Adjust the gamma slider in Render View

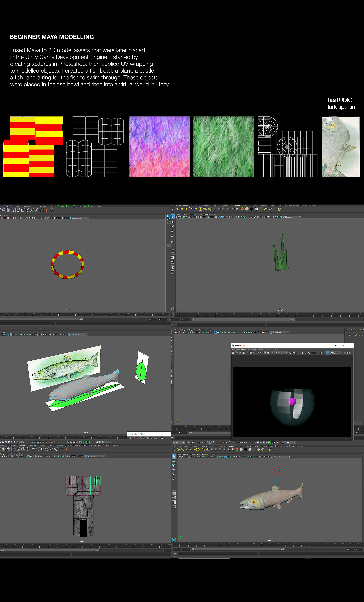coord(321,353)
